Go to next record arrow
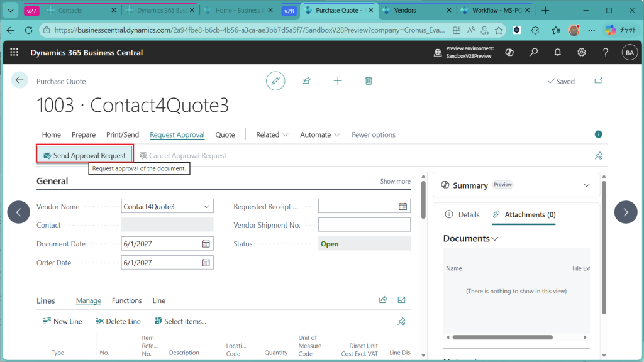The width and height of the screenshot is (644, 362). (625, 212)
